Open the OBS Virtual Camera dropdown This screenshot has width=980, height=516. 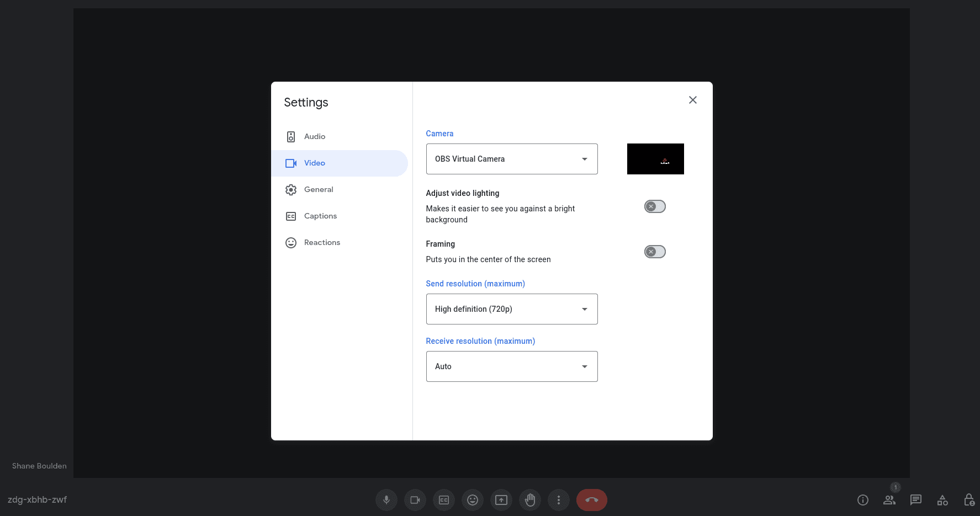[x=512, y=159]
